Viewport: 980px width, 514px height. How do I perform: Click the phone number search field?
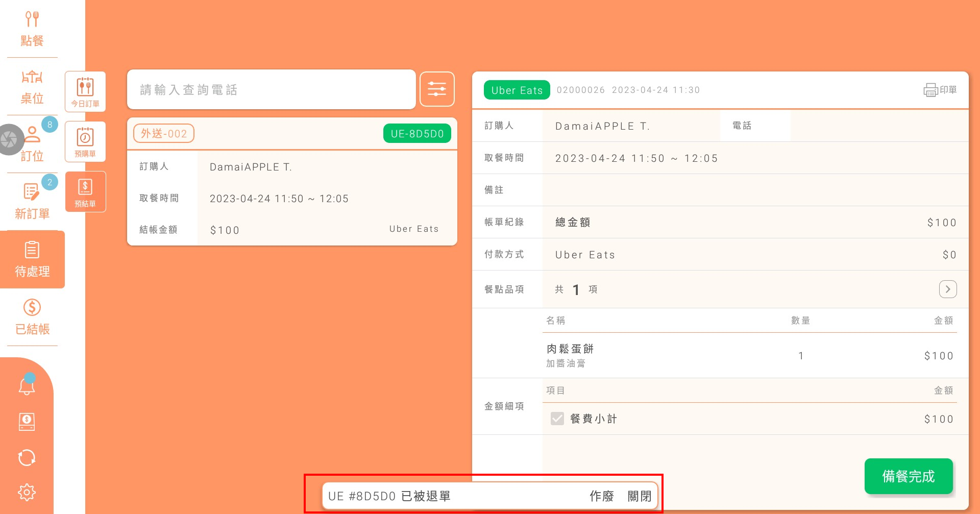tap(271, 90)
